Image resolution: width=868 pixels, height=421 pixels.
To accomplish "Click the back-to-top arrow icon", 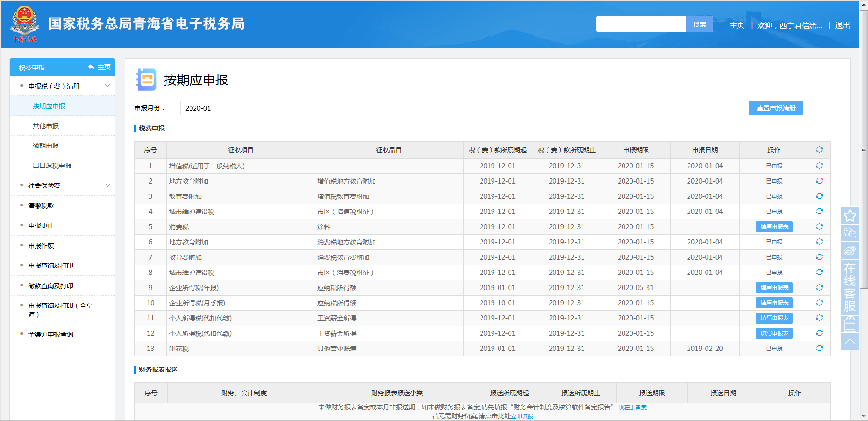I will [x=850, y=342].
